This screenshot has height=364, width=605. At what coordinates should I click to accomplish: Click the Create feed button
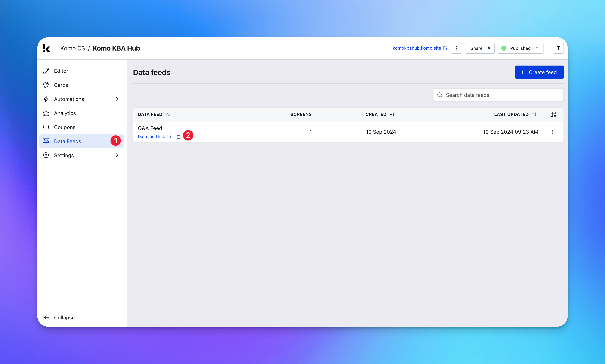539,72
